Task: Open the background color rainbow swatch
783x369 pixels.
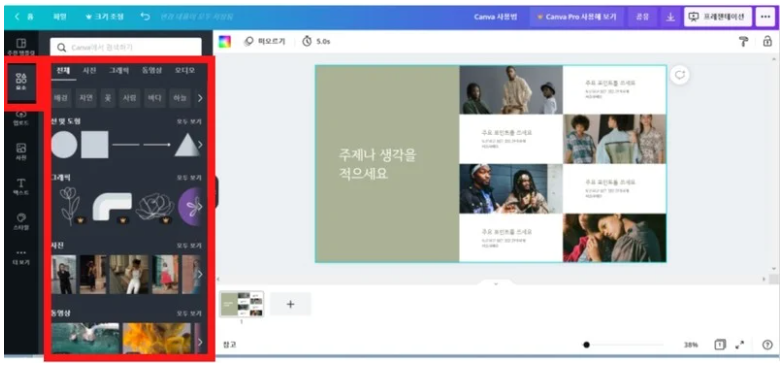Action: point(225,42)
